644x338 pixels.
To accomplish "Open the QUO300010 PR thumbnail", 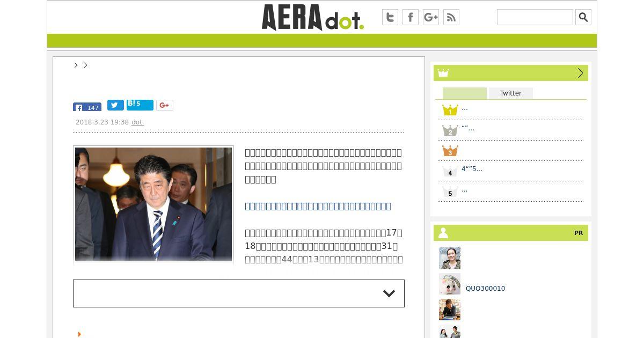I will click(450, 284).
